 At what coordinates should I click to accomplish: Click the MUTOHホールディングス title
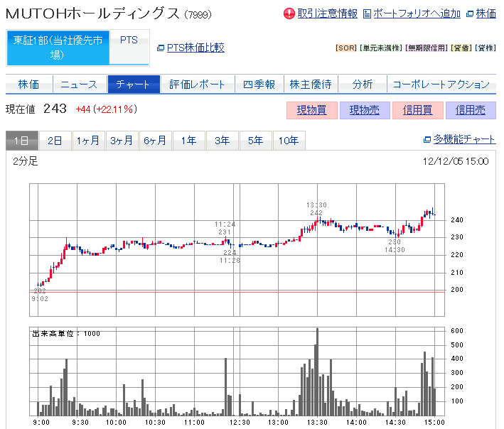pyautogui.click(x=92, y=13)
